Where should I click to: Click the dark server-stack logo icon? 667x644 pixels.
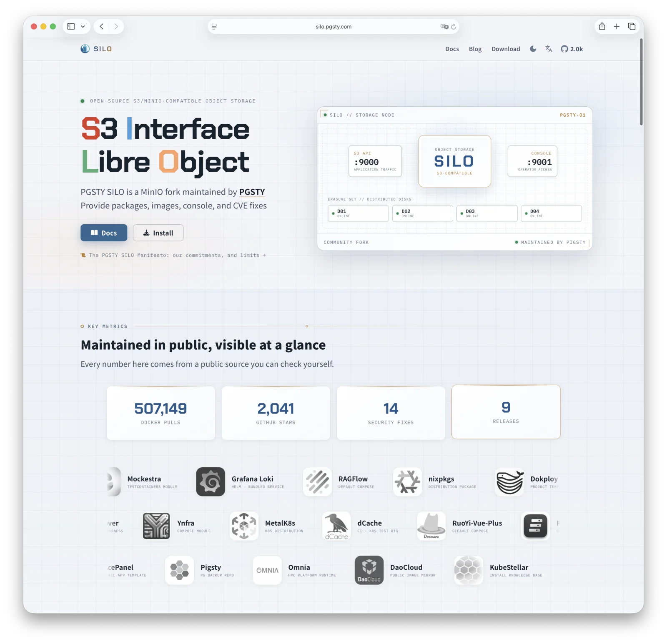pos(535,526)
